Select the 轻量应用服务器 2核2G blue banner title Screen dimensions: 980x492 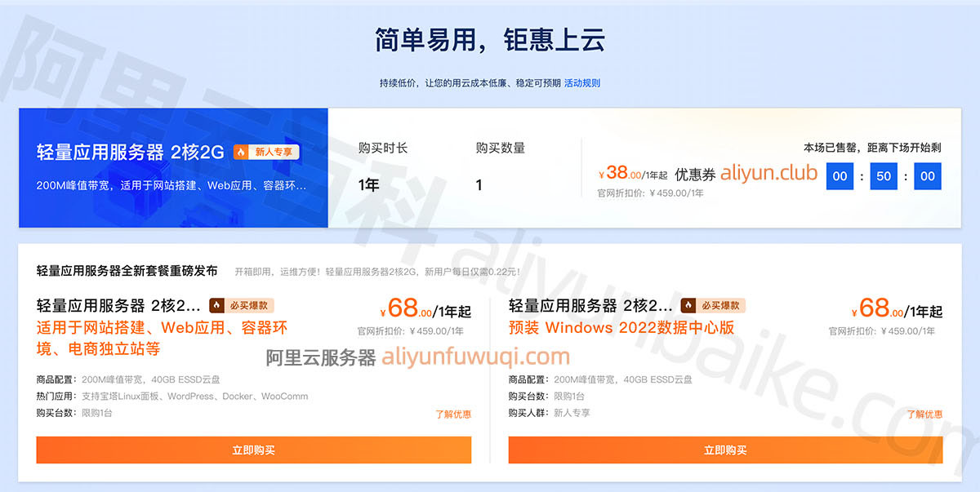click(x=130, y=153)
